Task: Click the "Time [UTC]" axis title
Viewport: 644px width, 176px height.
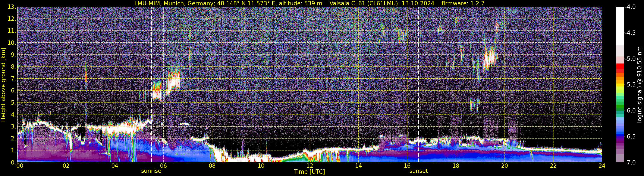Action: (x=310, y=172)
